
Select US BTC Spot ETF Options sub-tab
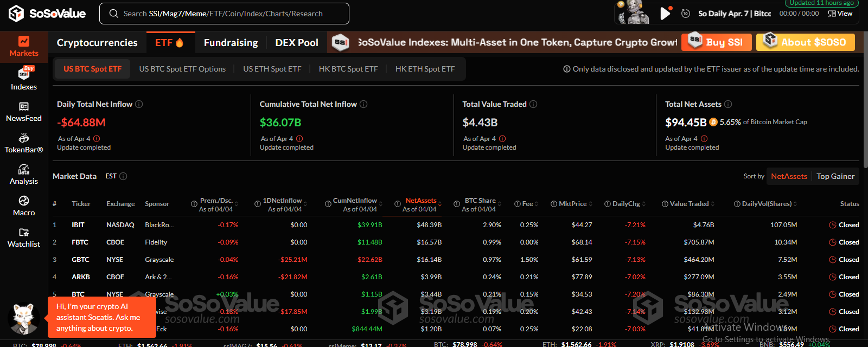(x=182, y=69)
